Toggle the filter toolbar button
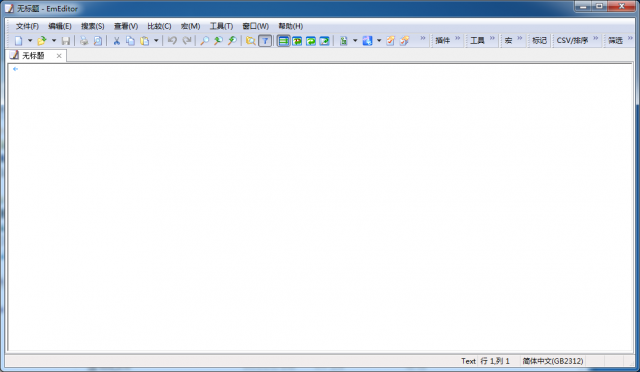 coord(265,40)
